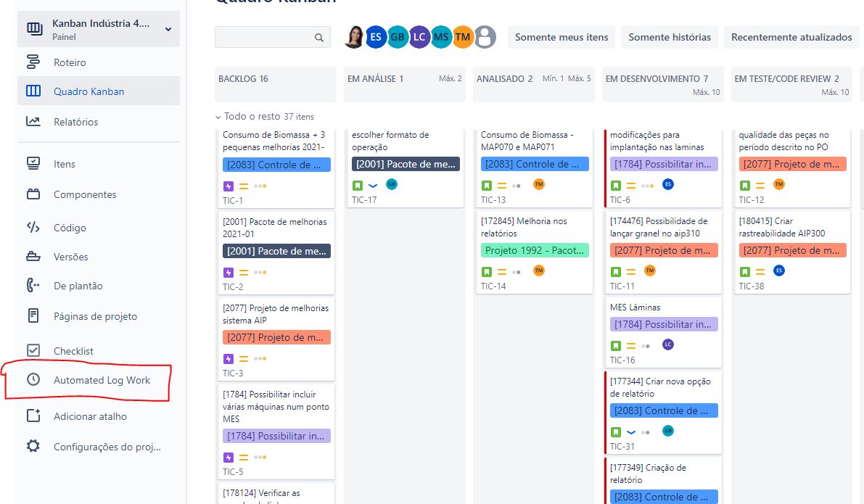Open Código via its code icon
The image size is (864, 504).
pos(33,228)
